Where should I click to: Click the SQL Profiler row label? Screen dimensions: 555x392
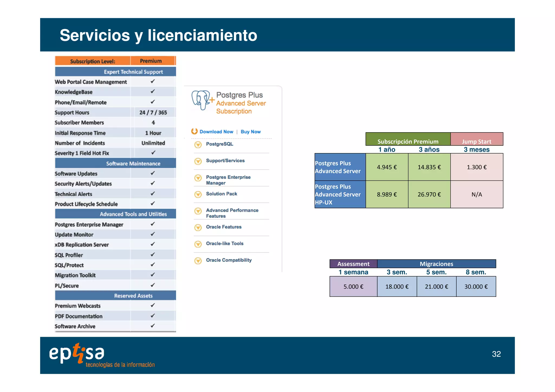tap(69, 255)
